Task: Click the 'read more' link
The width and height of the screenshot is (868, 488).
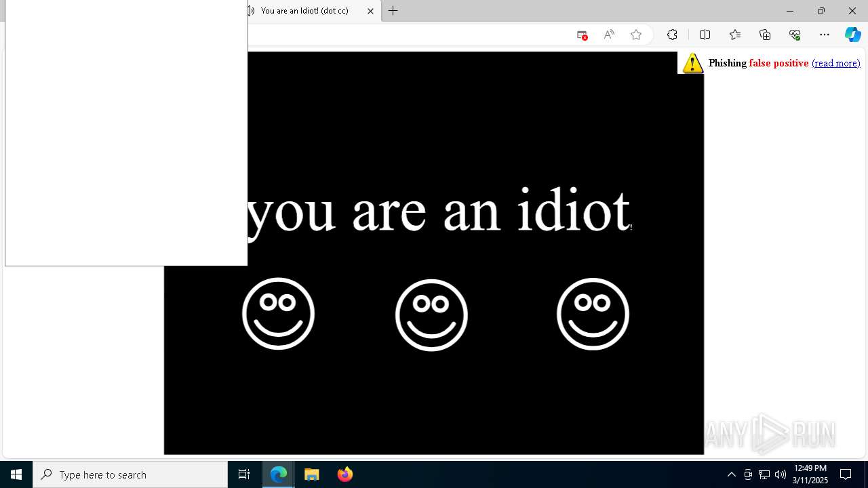Action: tap(835, 63)
